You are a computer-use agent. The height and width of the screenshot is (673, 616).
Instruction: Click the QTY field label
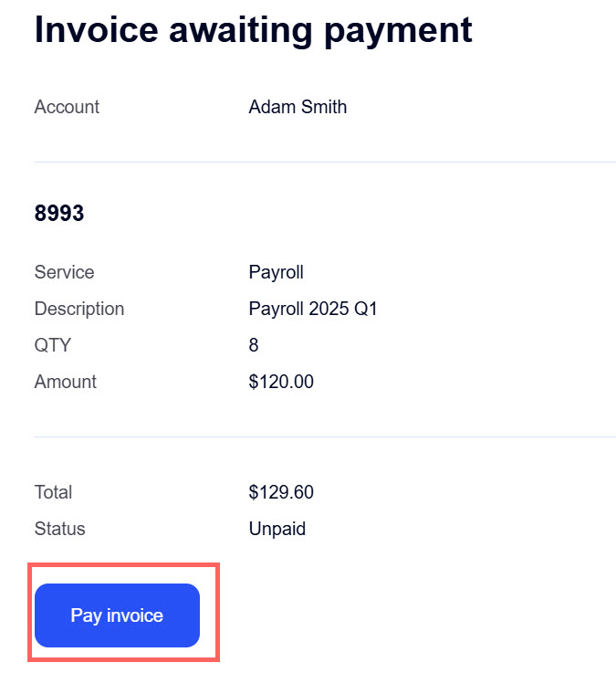pyautogui.click(x=52, y=345)
